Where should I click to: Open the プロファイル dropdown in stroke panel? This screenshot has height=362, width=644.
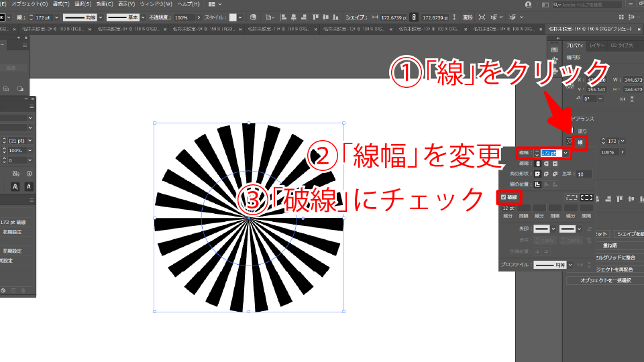pos(570,265)
